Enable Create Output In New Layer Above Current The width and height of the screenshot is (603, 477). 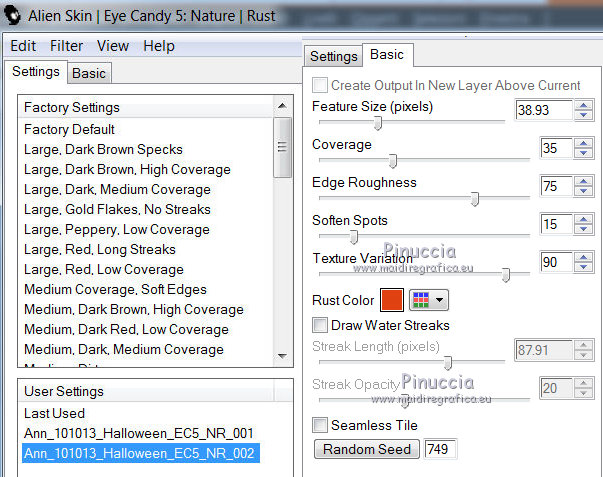click(320, 85)
